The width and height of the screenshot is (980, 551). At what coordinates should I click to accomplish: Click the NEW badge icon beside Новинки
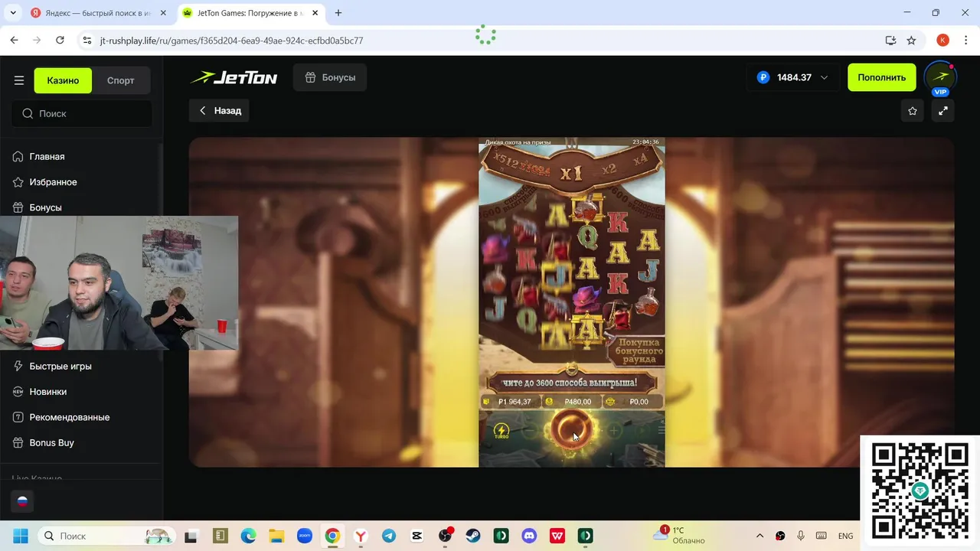18,391
